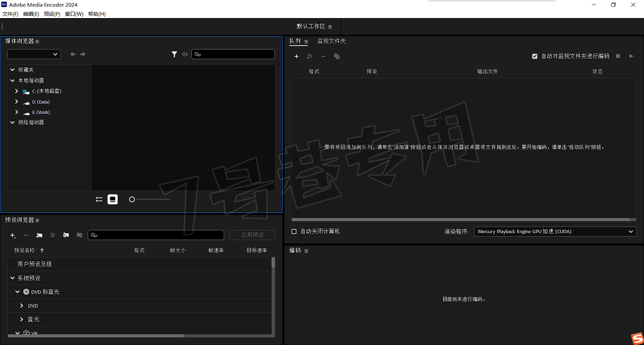The height and width of the screenshot is (345, 644).
Task: Select the 用户预设及组 row
Action: coord(140,264)
